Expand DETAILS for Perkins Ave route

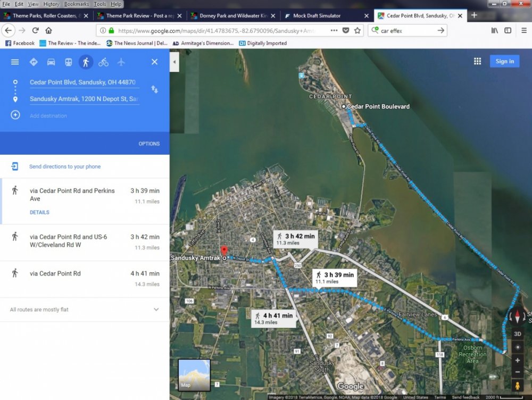39,212
